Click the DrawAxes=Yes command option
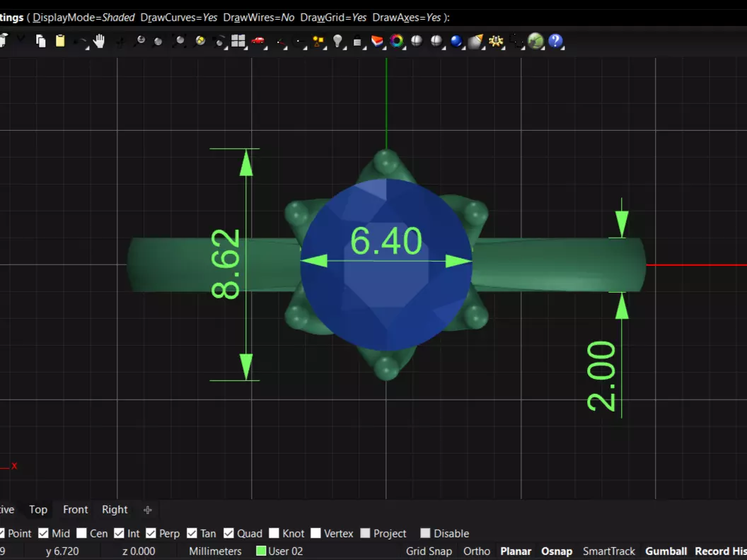 (406, 18)
